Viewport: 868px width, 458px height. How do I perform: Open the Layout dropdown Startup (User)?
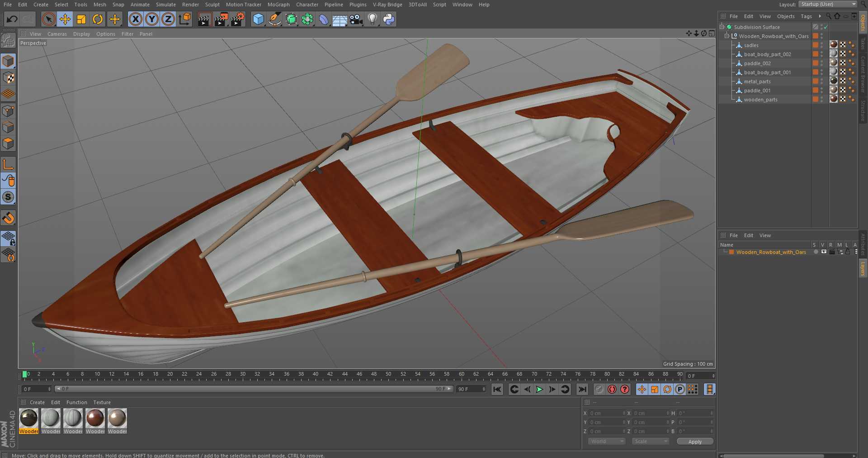[828, 4]
